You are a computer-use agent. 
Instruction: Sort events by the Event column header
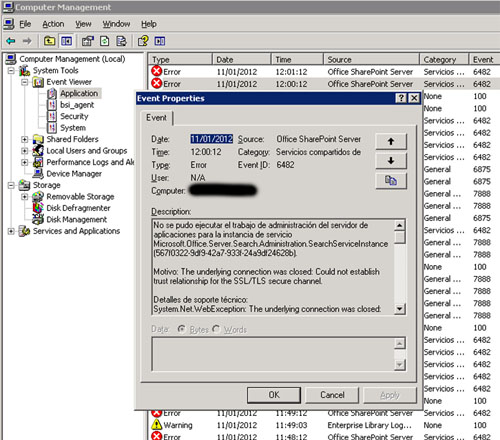484,59
